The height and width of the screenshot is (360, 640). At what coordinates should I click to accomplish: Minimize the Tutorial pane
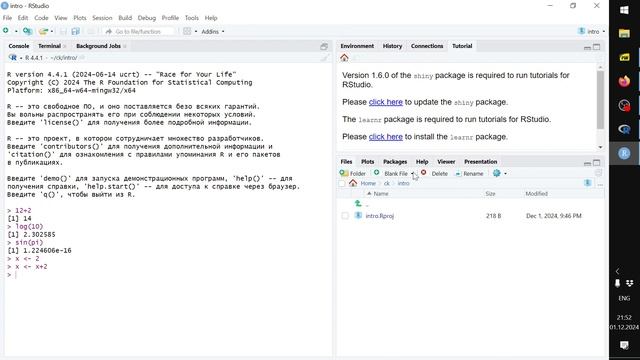pos(587,47)
